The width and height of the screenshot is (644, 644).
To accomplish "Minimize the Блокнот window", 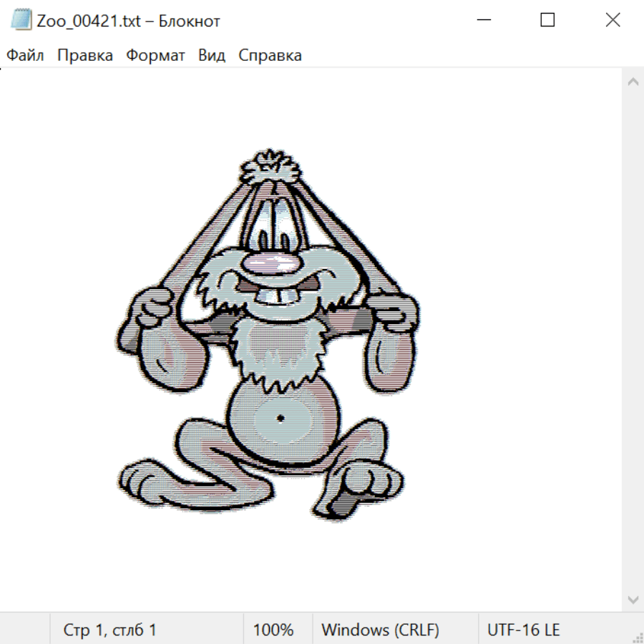I will coord(482,20).
